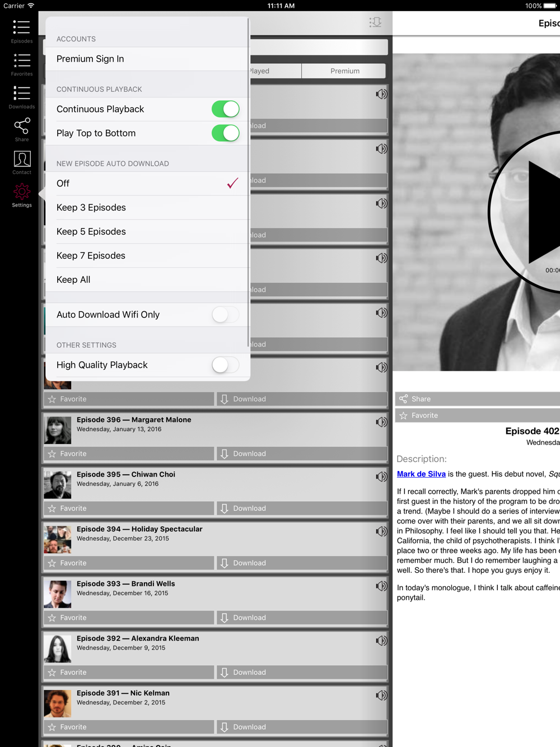Switch to the Premium tab
560x747 pixels.
pos(344,71)
